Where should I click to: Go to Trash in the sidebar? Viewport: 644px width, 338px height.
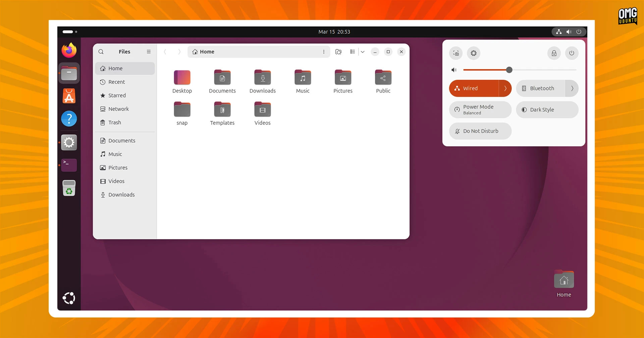(x=114, y=123)
